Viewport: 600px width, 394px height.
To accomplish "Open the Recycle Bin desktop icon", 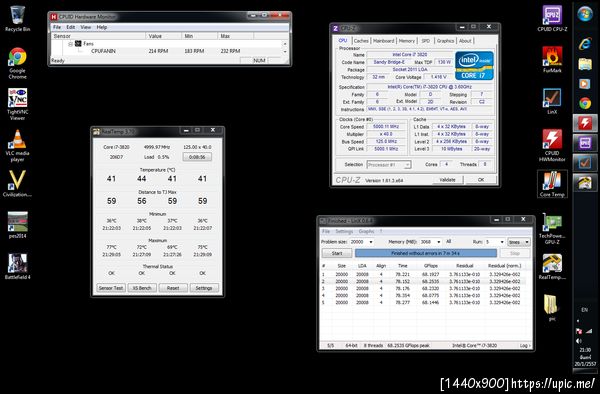I will (x=18, y=19).
